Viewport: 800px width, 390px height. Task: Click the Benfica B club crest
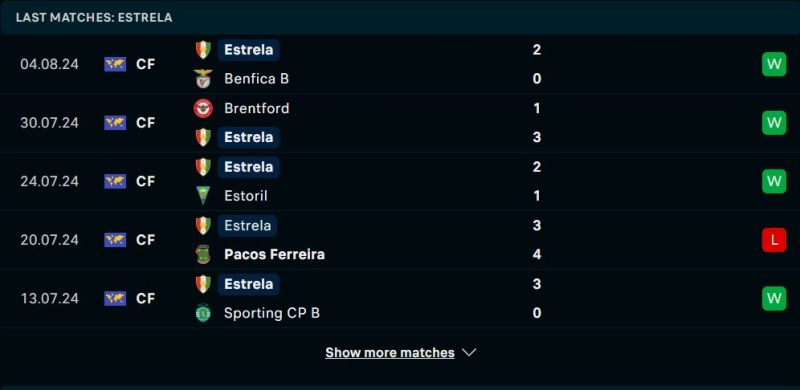pyautogui.click(x=203, y=79)
